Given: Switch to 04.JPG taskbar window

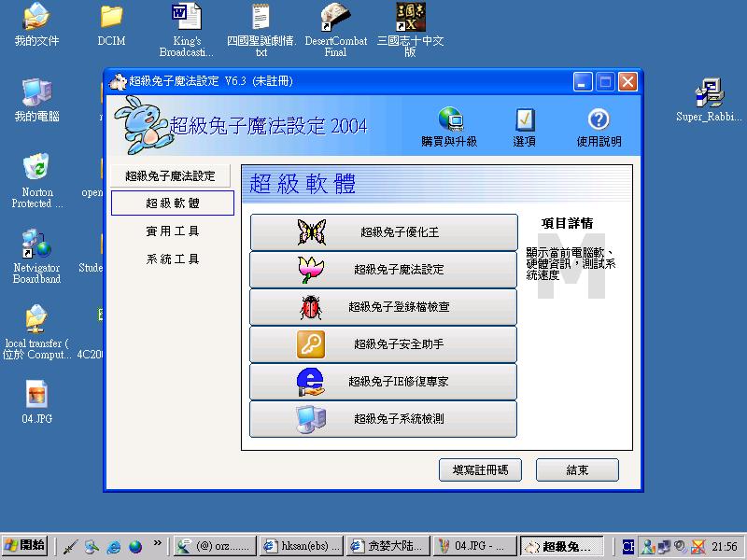Looking at the screenshot, I should click(x=475, y=546).
